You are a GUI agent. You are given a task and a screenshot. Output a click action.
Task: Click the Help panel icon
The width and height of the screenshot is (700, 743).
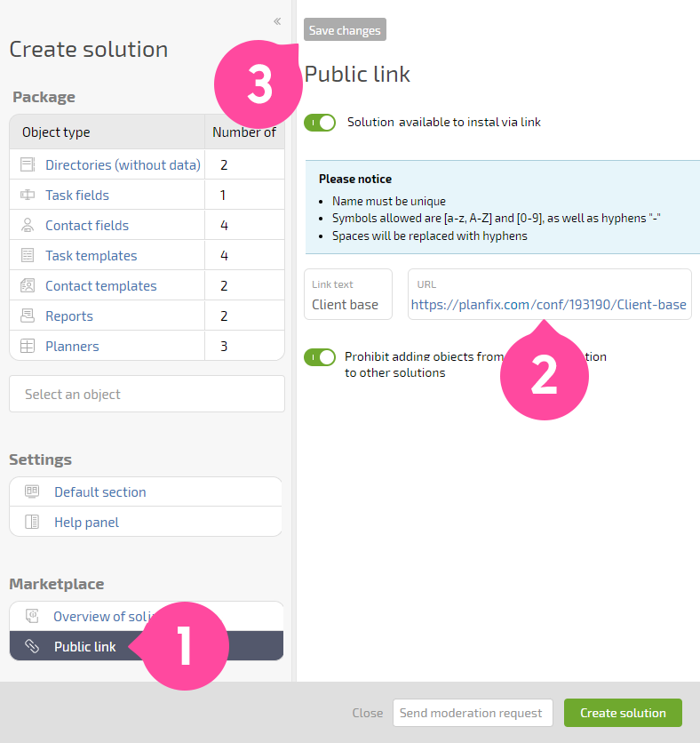pos(32,522)
